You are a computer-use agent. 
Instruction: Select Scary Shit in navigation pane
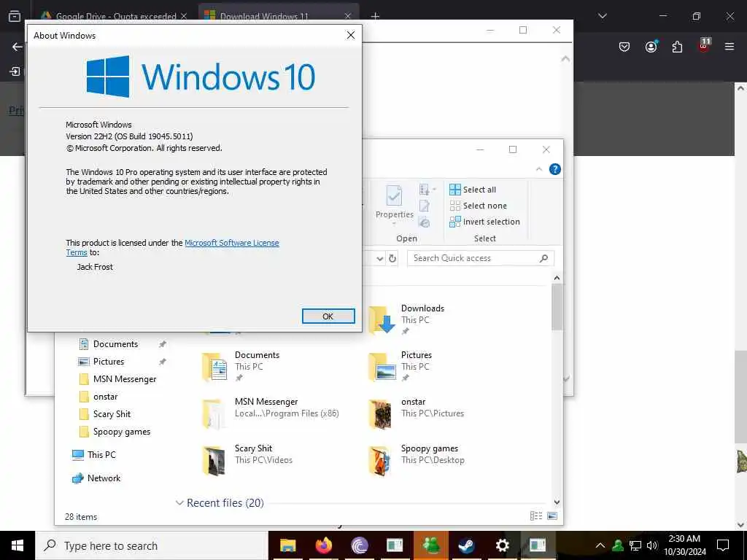(112, 414)
